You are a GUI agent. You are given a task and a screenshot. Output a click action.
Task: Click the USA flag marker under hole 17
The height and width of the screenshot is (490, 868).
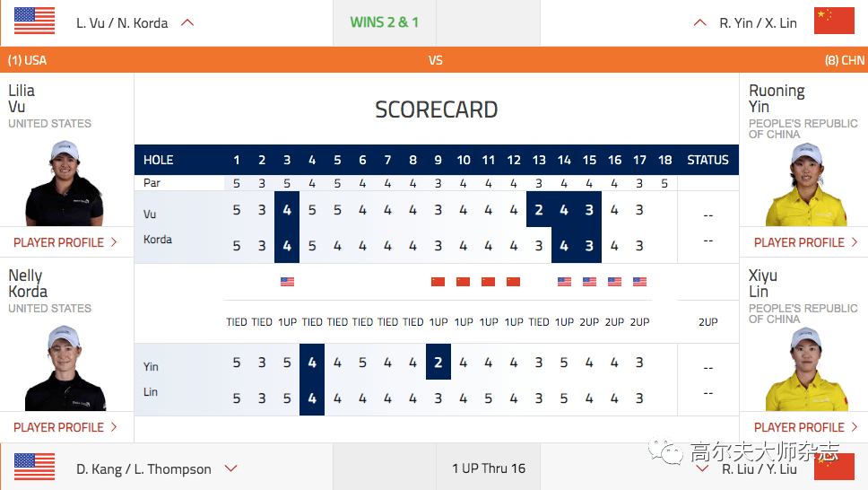coord(640,282)
